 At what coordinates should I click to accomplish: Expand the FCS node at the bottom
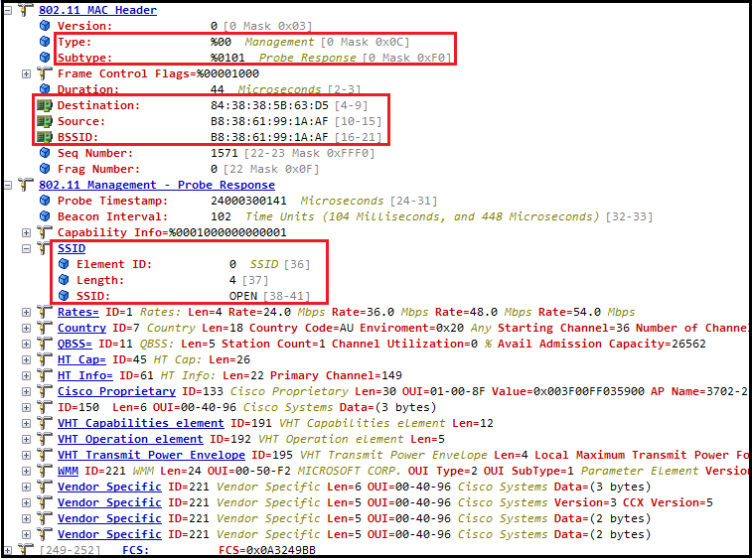(x=9, y=550)
